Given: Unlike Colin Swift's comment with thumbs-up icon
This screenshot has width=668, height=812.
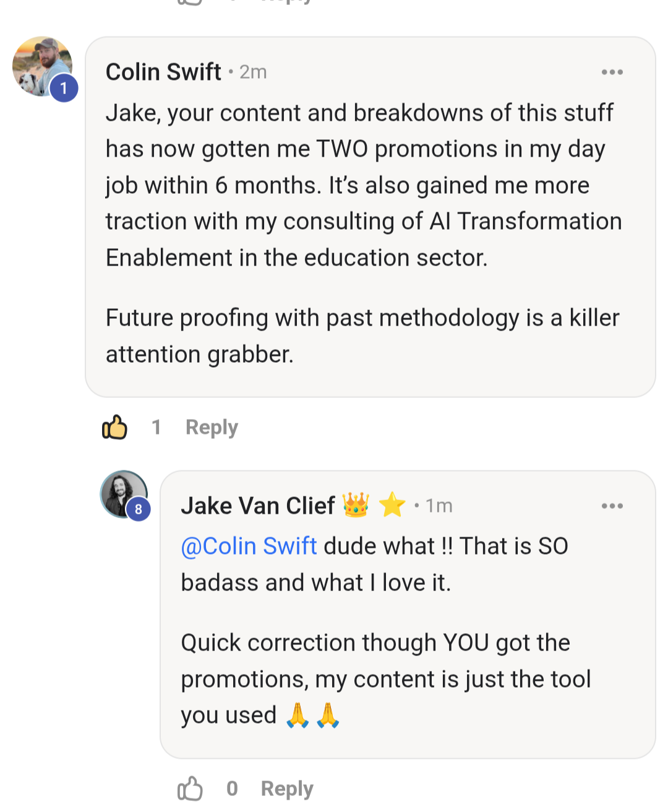Looking at the screenshot, I should coord(114,427).
